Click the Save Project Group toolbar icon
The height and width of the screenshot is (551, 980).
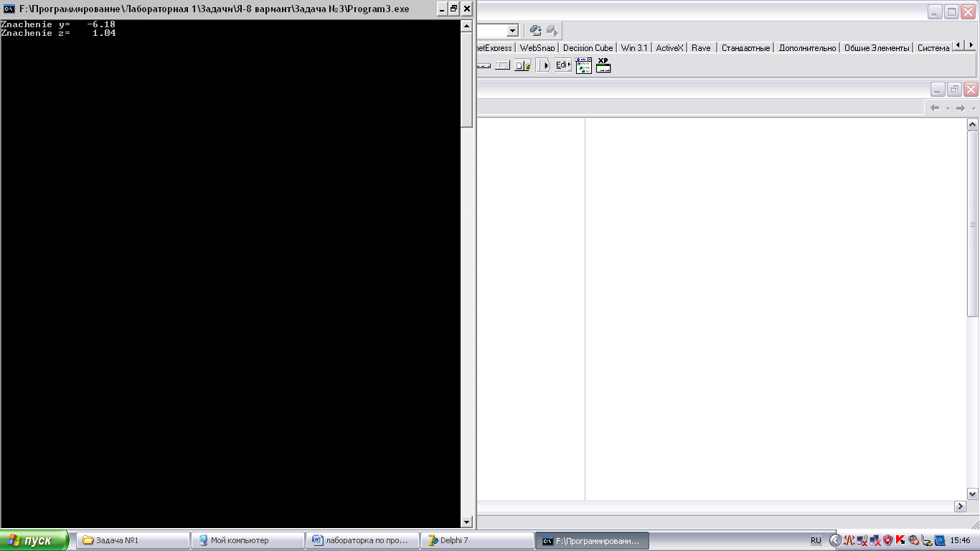535,31
